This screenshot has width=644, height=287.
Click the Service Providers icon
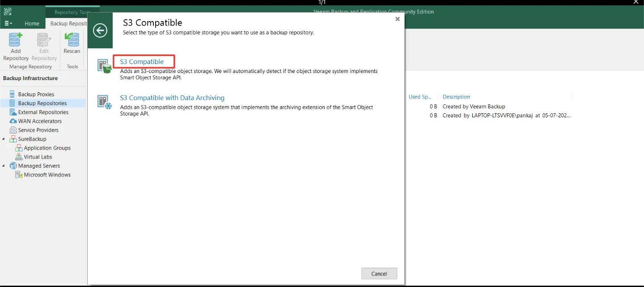click(13, 130)
